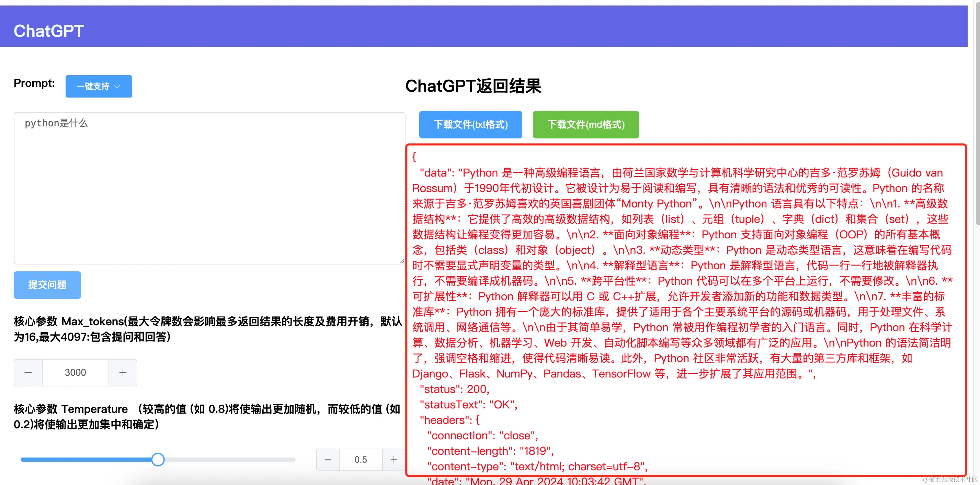Click the ChatGPT header title
980x485 pixels.
(x=49, y=31)
